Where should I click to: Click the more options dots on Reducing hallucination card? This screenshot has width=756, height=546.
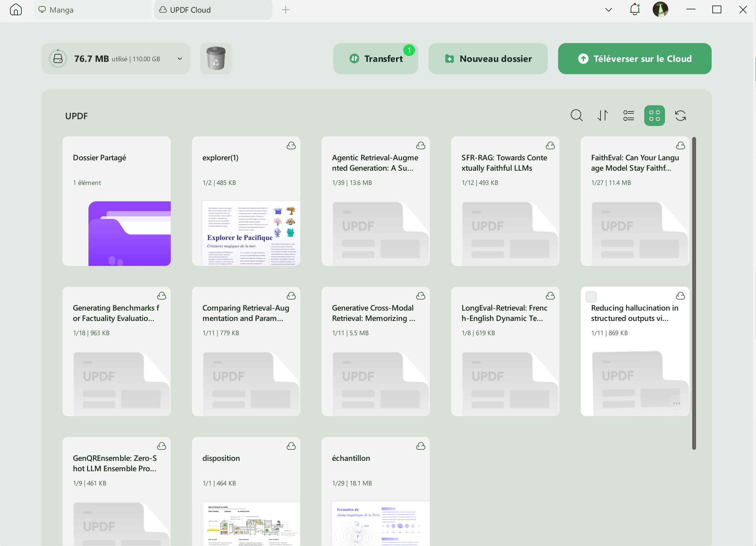coord(677,403)
